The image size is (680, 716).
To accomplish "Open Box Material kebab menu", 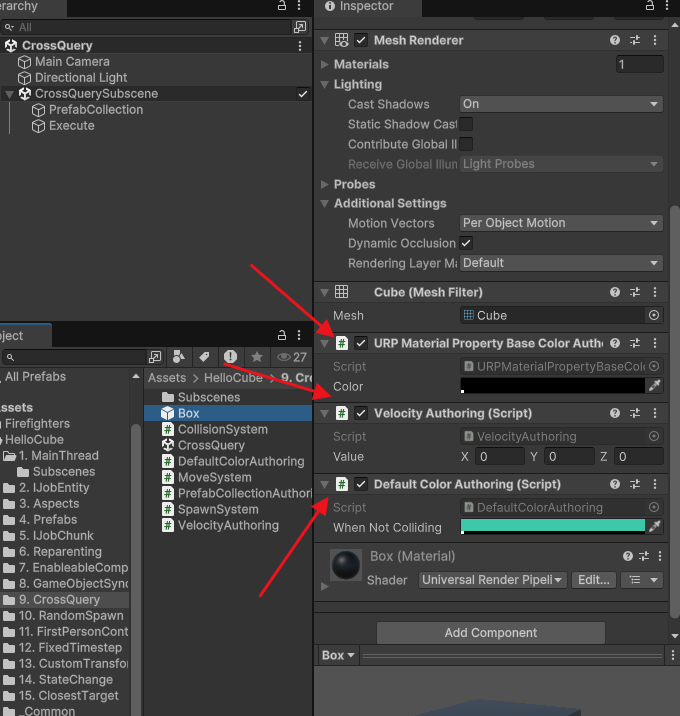I will (x=660, y=556).
